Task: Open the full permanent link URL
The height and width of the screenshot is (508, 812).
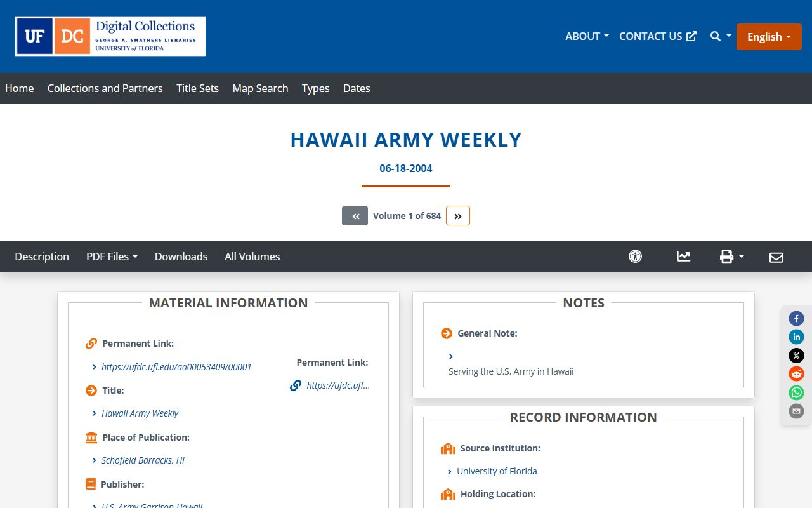Action: coord(176,367)
